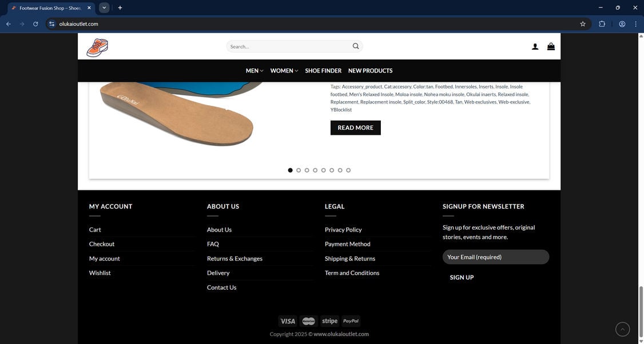Bookmark this page with star icon
The height and width of the screenshot is (344, 644).
click(582, 24)
